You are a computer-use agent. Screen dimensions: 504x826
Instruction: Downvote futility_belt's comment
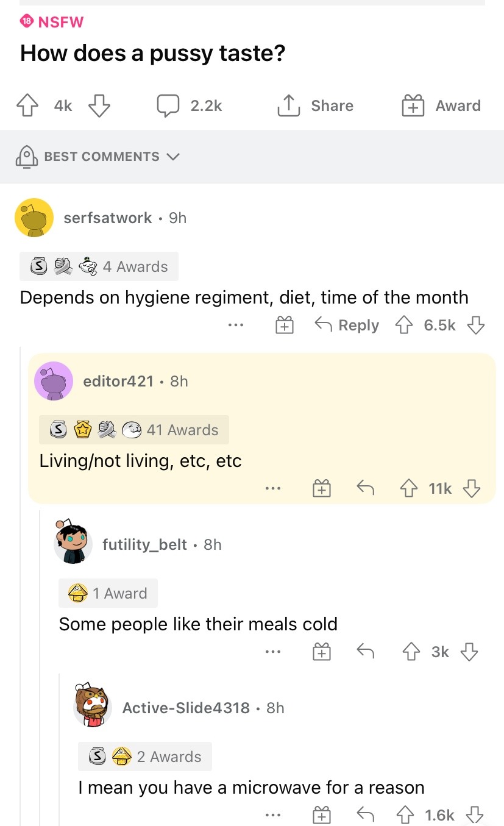(469, 652)
